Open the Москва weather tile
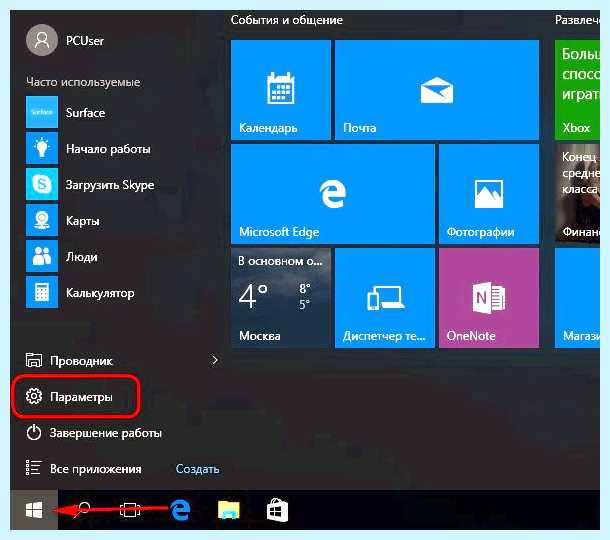 point(281,298)
